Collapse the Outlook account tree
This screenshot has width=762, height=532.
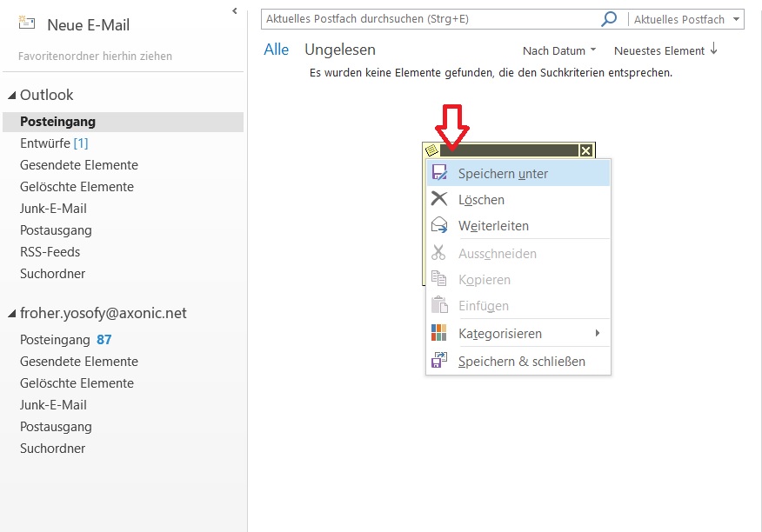12,96
